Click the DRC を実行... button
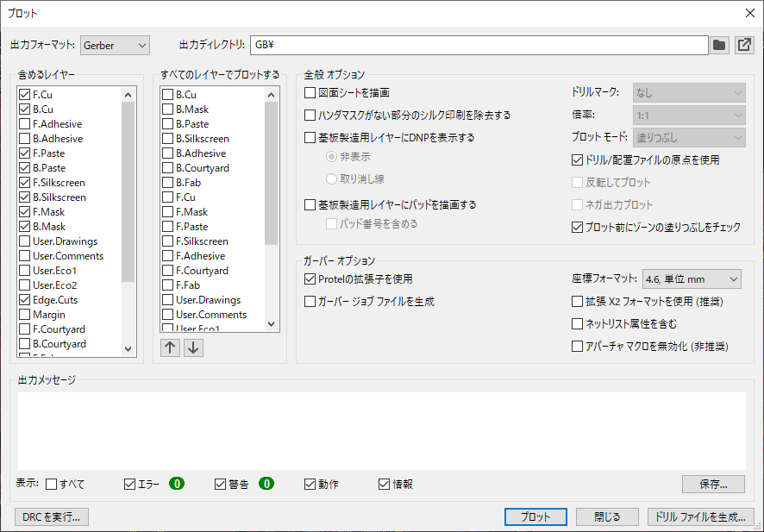 click(51, 516)
